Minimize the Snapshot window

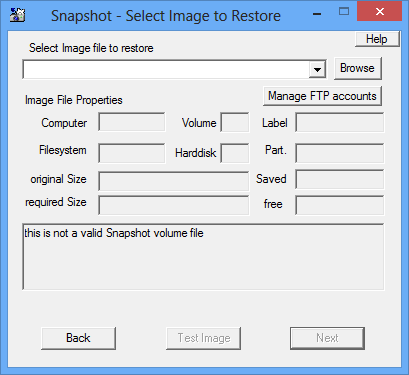[x=317, y=13]
